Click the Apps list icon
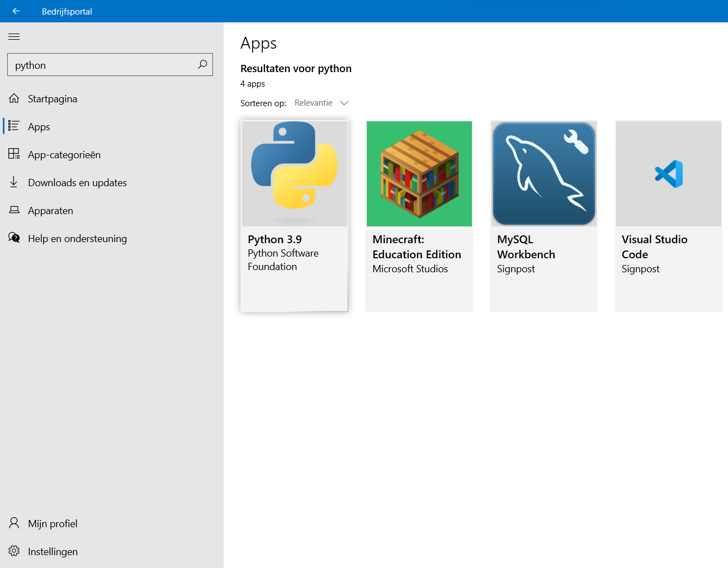 [14, 126]
